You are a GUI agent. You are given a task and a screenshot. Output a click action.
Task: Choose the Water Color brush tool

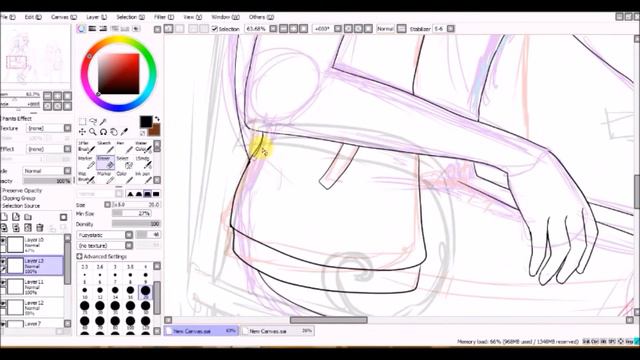[143, 147]
